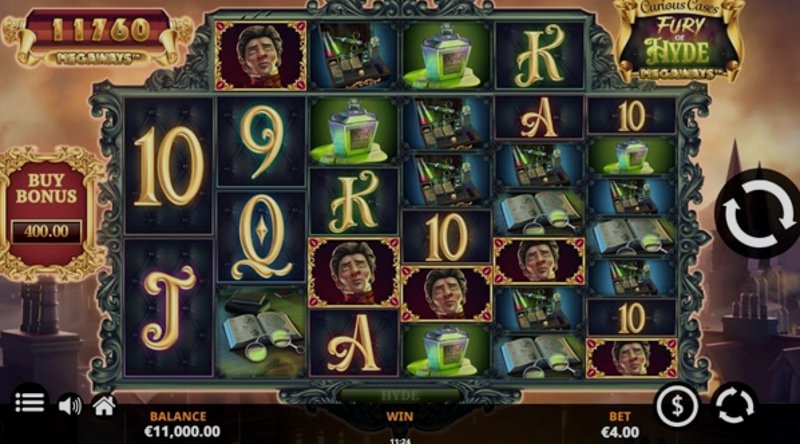
Task: Click the HYDE meter below the reels
Action: (x=400, y=396)
